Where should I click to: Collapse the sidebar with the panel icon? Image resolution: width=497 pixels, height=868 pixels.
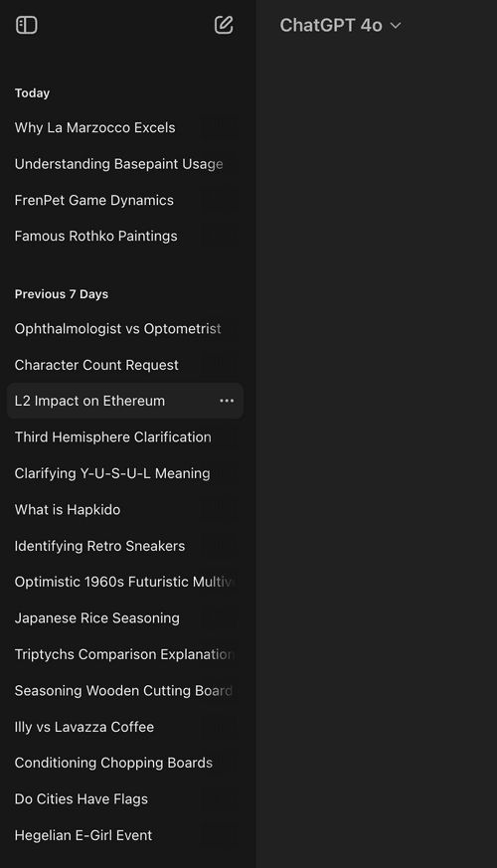pyautogui.click(x=26, y=25)
